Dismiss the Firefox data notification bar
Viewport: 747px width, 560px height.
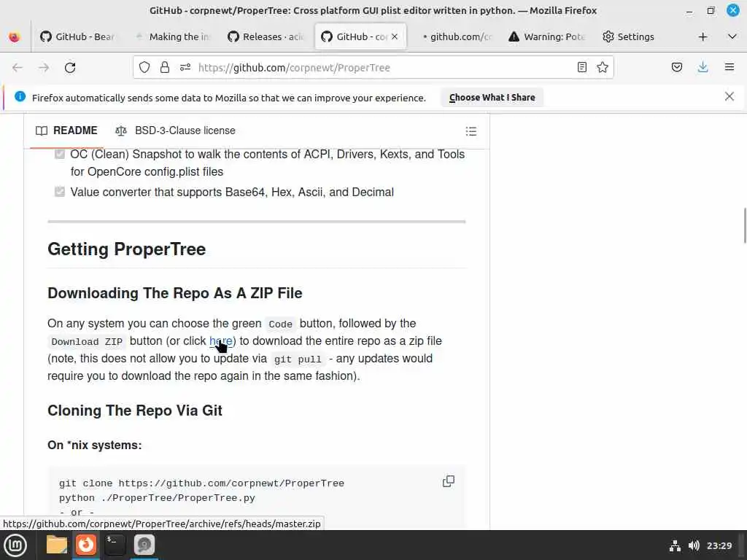[x=729, y=97]
